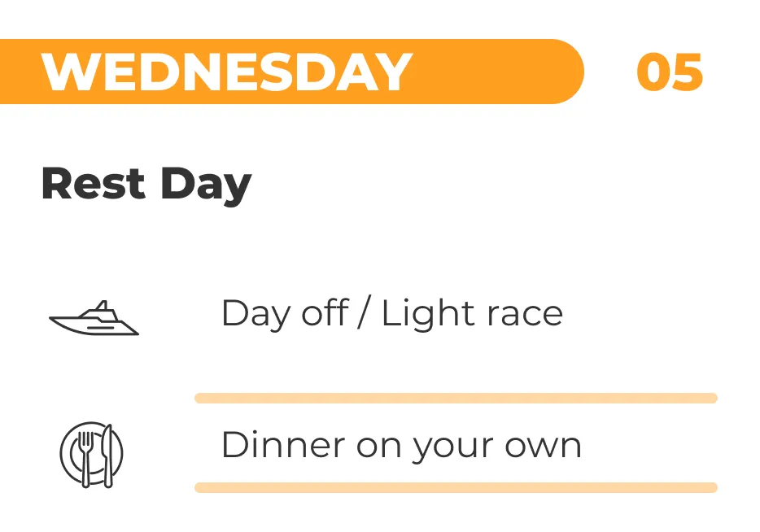Click "Day off" in the yacht row
This screenshot has height=532, width=760.
pyautogui.click(x=285, y=313)
